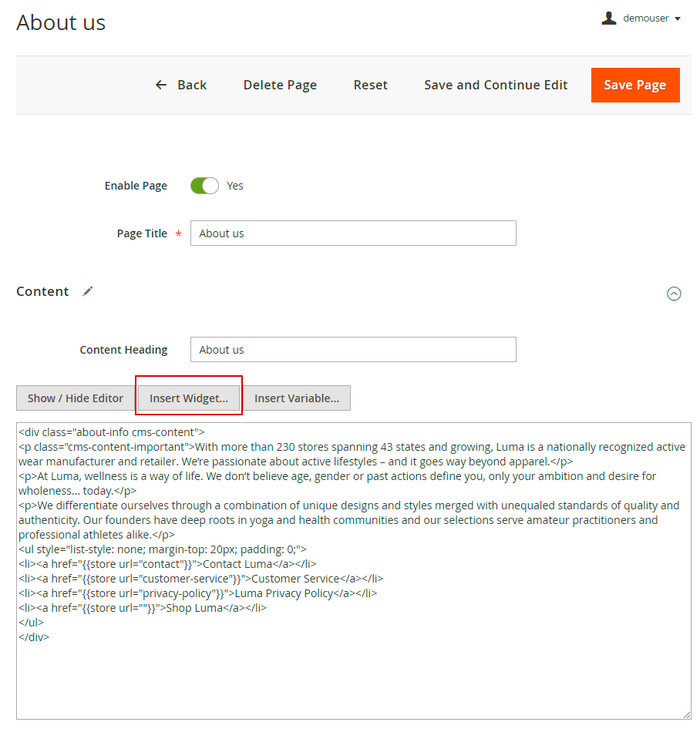Click the textarea resize handle corner
The width and height of the screenshot is (700, 732).
pos(687,715)
